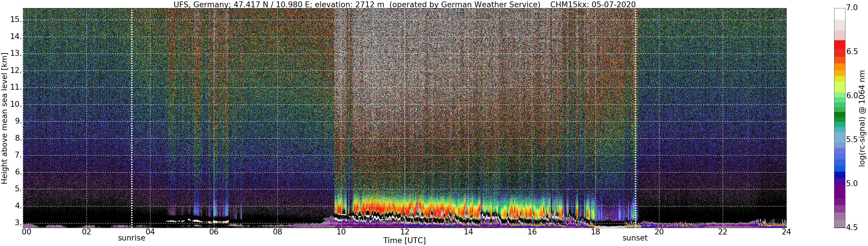This screenshot has height=246, width=868.
Task: Click the height axis tick '8.'
Action: (18, 138)
